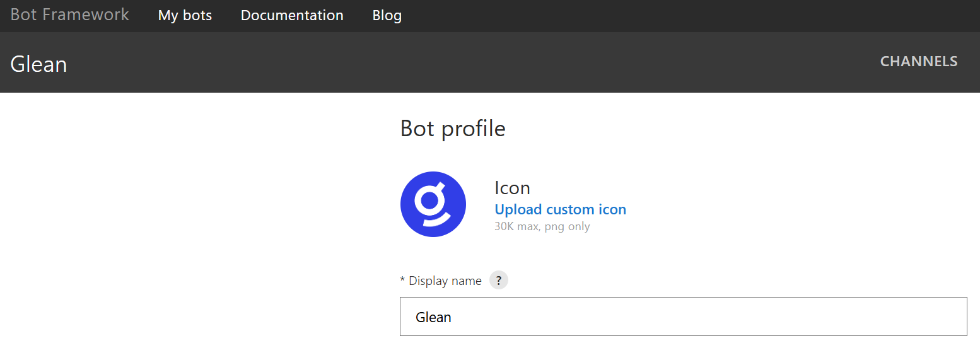Go to My bots menu item
The image size is (980, 348).
185,15
